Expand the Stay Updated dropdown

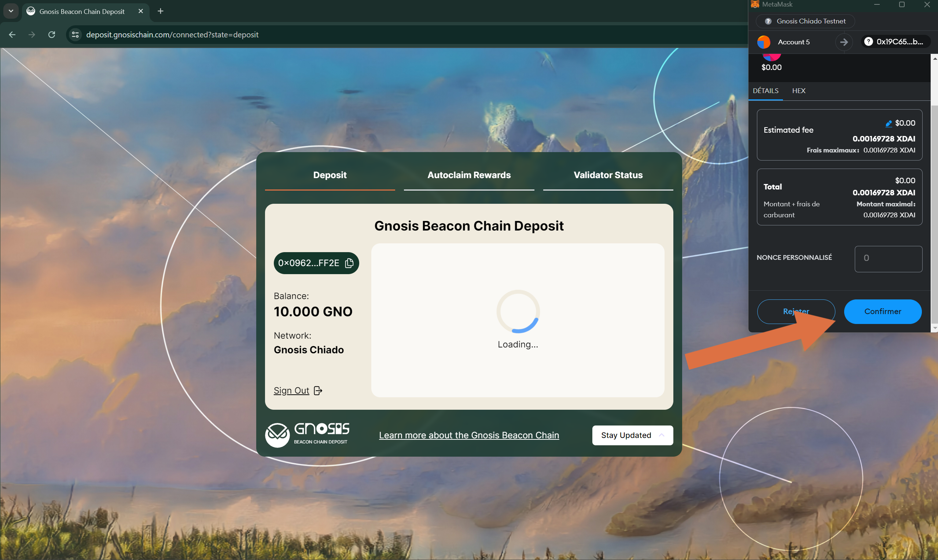click(632, 435)
